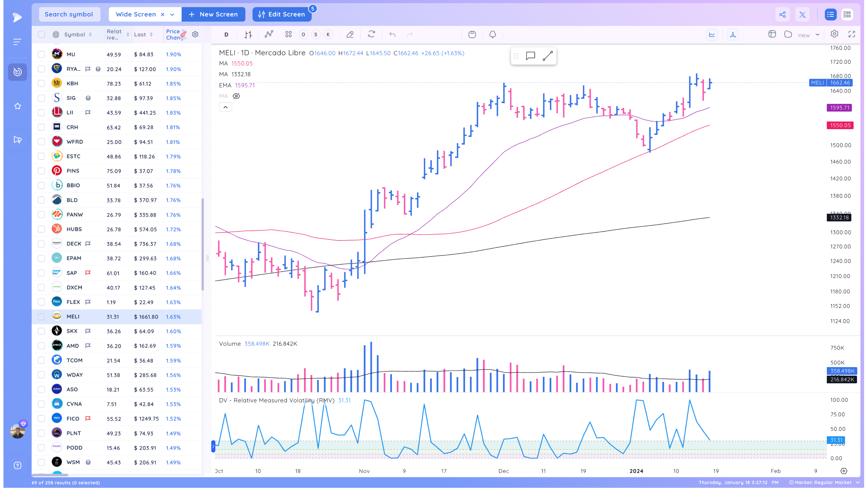This screenshot has width=868, height=488.
Task: Open the flag/announcements icon in sidebar
Action: [x=17, y=139]
